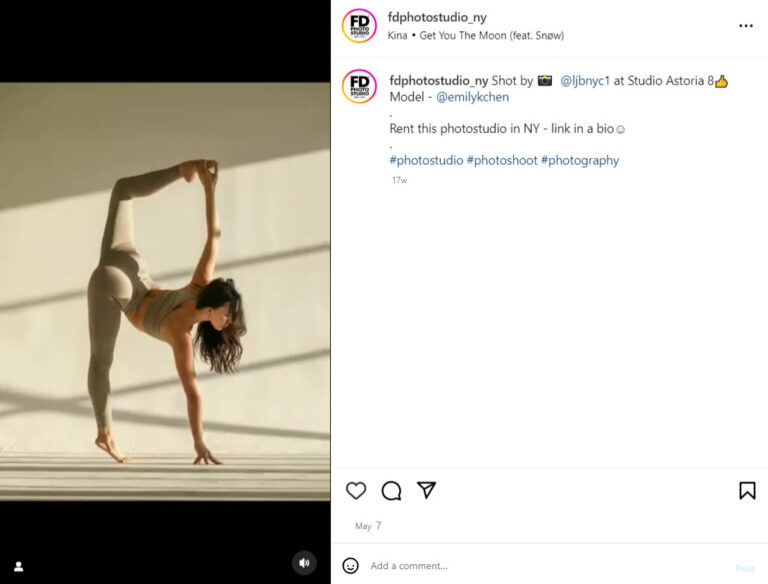The image size is (768, 584).
Task: Mute the video with the speaker icon
Action: [x=304, y=563]
